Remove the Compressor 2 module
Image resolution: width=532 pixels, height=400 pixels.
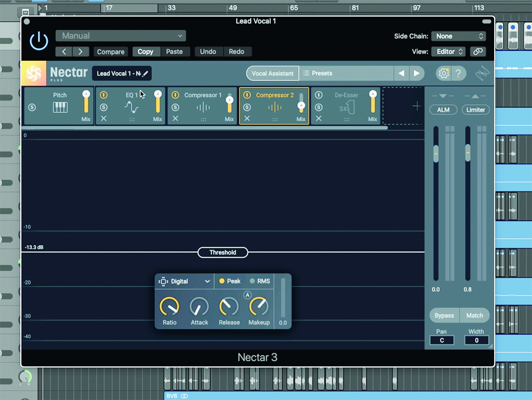pos(247,118)
